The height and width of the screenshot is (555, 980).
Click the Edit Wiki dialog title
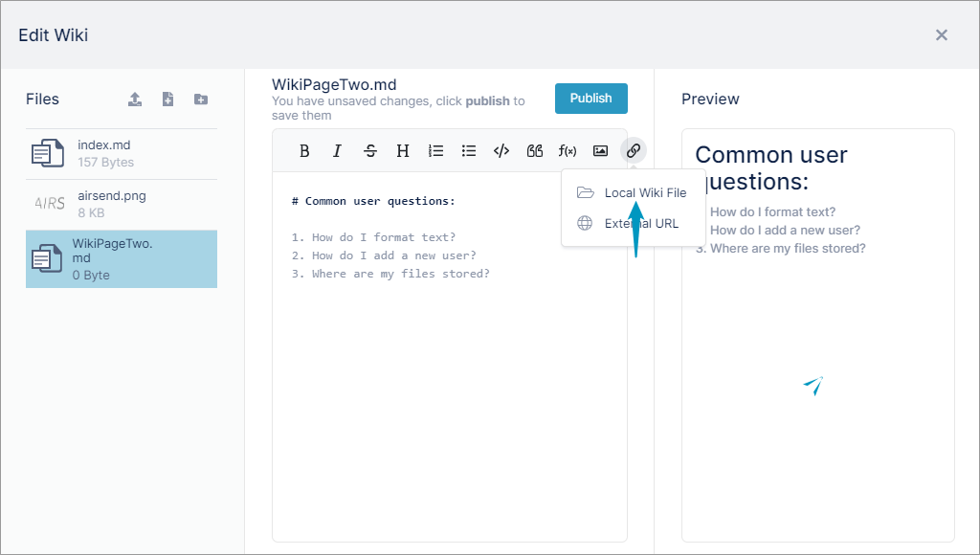54,35
